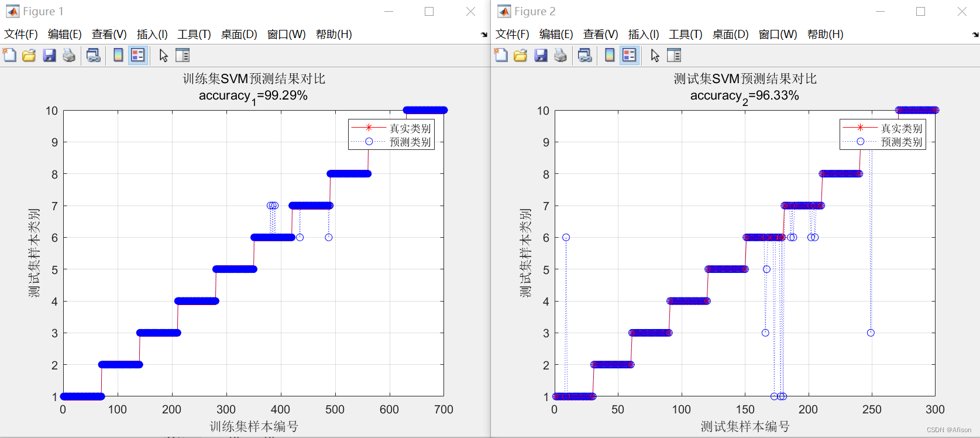Screen dimensions: 980x438
Task: Close the Figure 2 window
Action: (962, 11)
